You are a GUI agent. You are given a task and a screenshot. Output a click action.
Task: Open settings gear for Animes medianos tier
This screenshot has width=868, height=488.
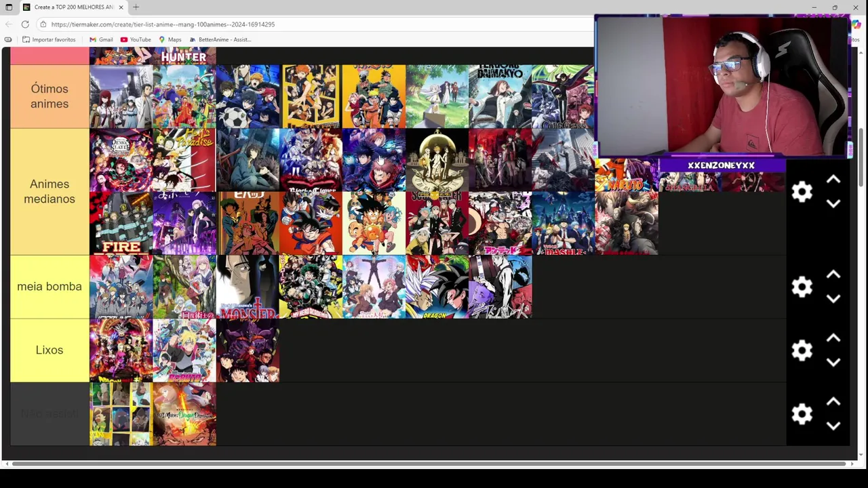[802, 192]
